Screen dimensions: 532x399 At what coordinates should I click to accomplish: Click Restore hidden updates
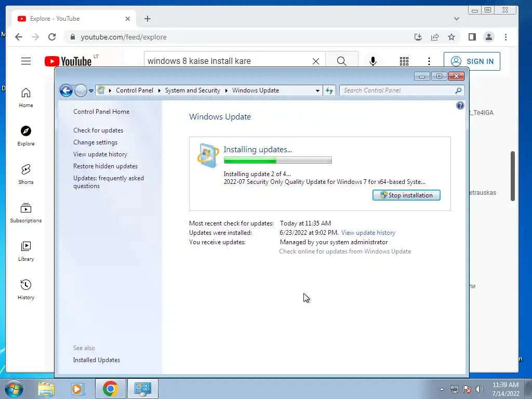(105, 166)
